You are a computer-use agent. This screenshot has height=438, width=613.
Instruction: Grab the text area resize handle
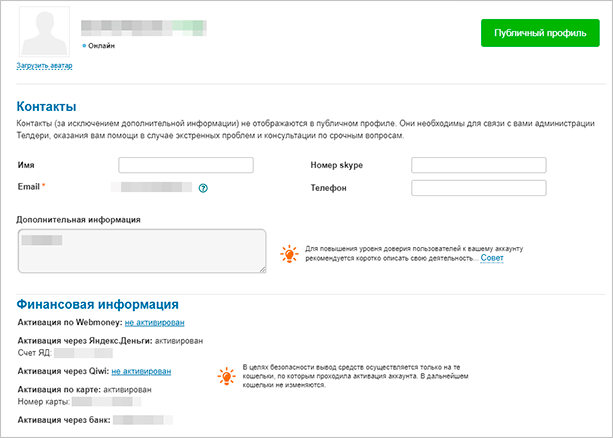(262, 268)
